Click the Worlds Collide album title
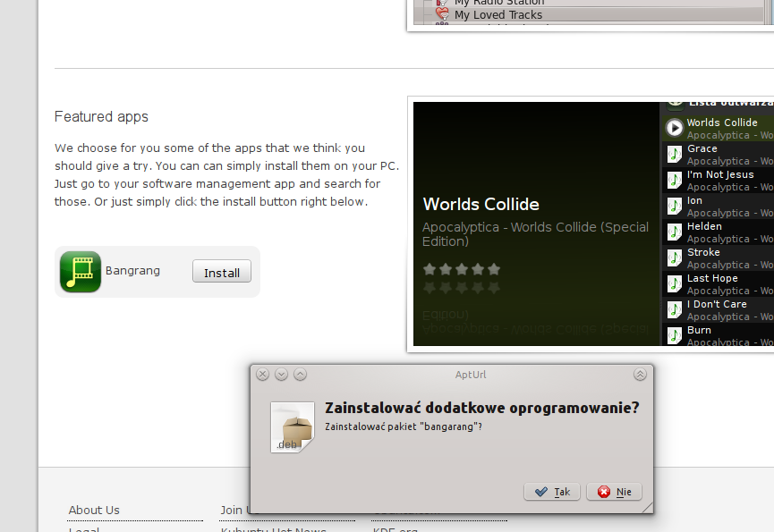 [x=481, y=204]
